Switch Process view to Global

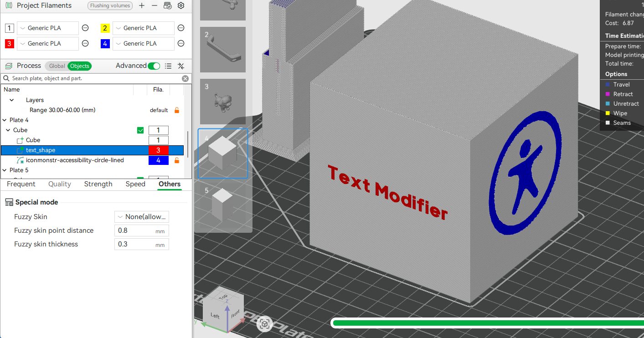[x=57, y=66]
